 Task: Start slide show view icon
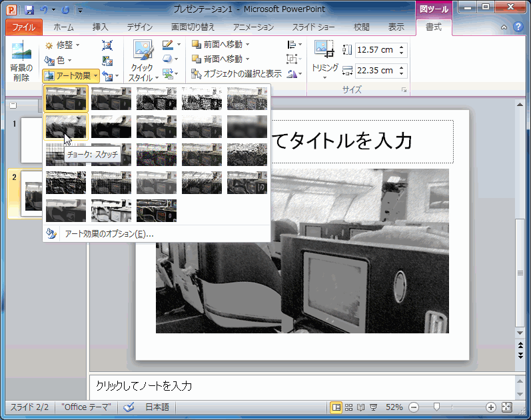[374, 407]
